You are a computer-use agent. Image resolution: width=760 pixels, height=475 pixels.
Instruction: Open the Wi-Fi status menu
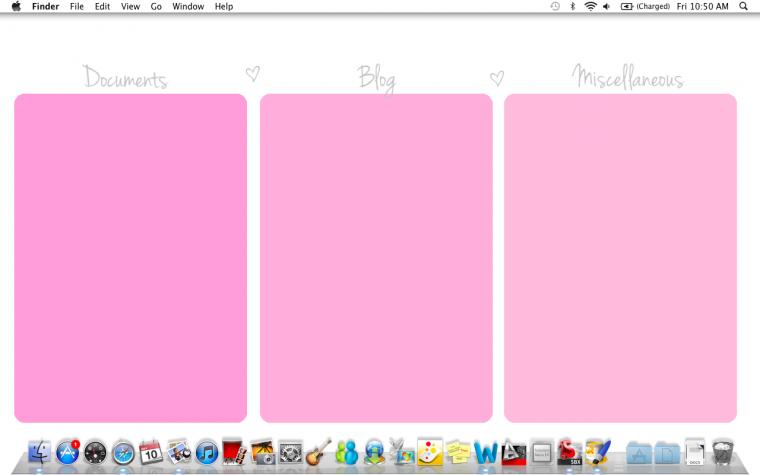click(590, 6)
